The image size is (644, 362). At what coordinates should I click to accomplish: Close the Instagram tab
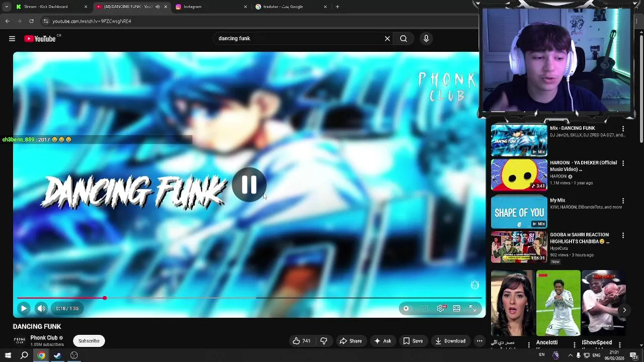(246, 7)
